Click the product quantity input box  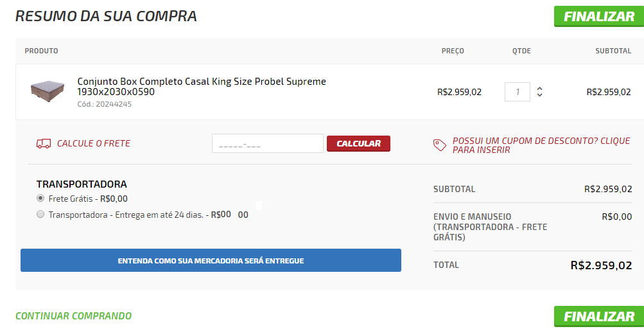coord(517,92)
